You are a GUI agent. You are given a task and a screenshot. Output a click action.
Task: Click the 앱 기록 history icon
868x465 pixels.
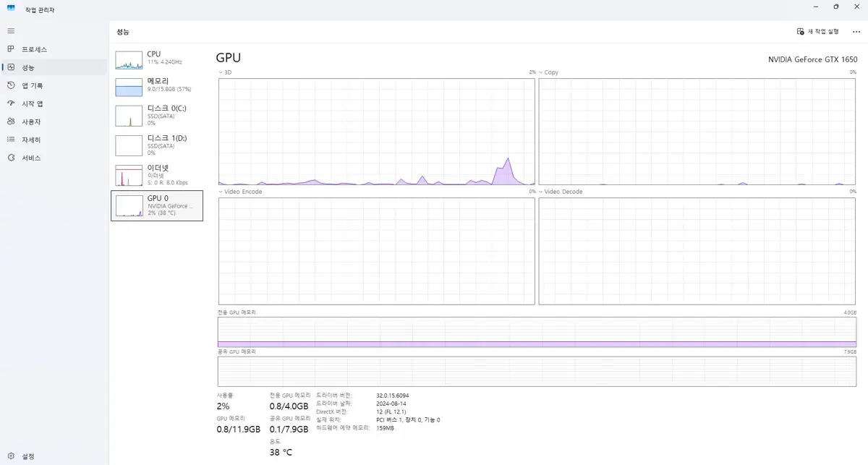11,85
